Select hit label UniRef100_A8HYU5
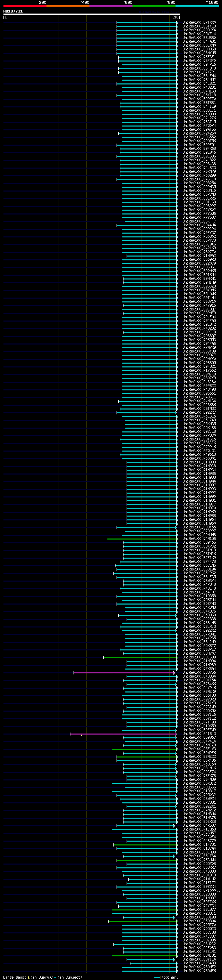 pyautogui.click(x=199, y=53)
